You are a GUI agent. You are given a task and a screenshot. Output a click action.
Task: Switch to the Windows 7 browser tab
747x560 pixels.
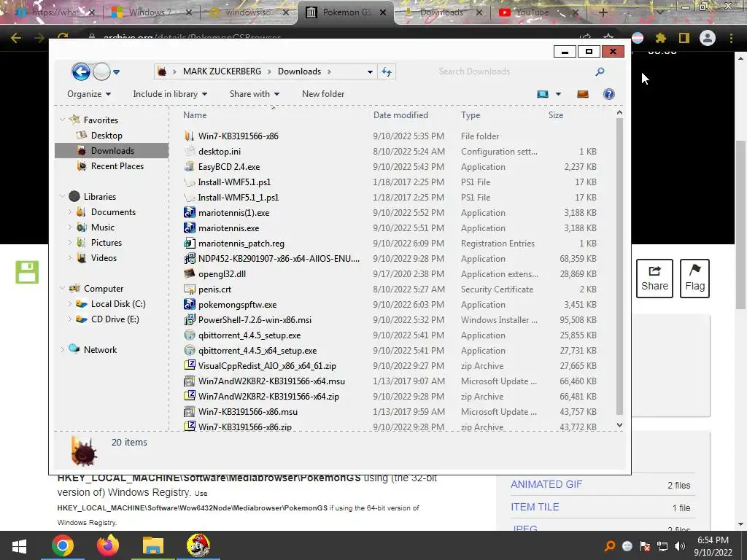[150, 12]
